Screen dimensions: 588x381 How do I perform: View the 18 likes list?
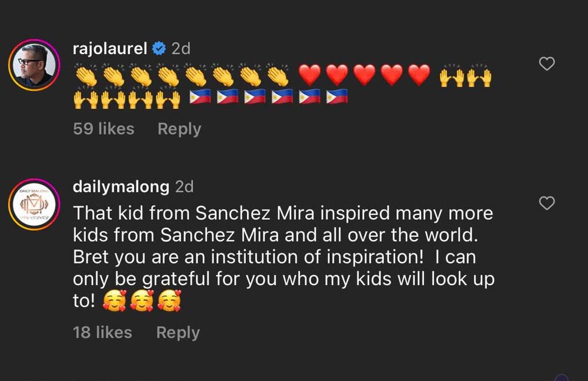pos(102,332)
